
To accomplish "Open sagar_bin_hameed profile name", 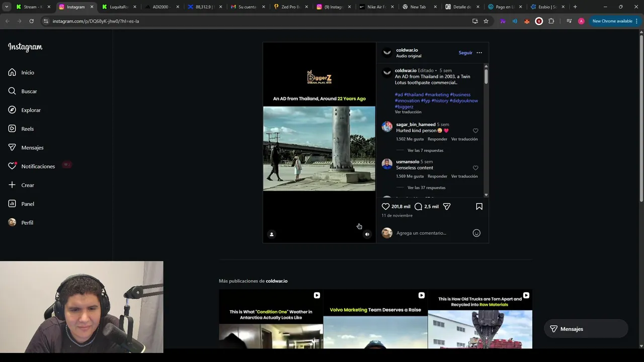I will [416, 125].
